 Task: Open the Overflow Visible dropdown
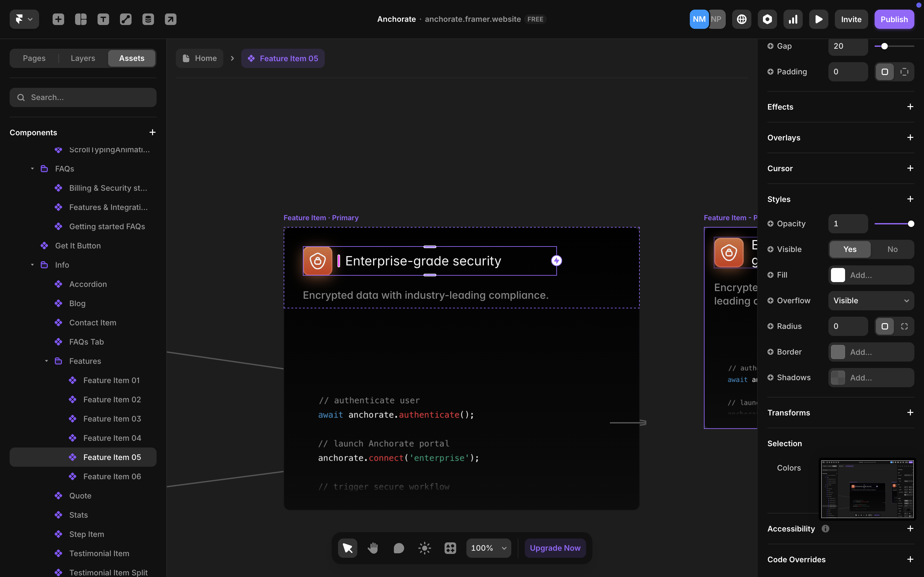(871, 301)
